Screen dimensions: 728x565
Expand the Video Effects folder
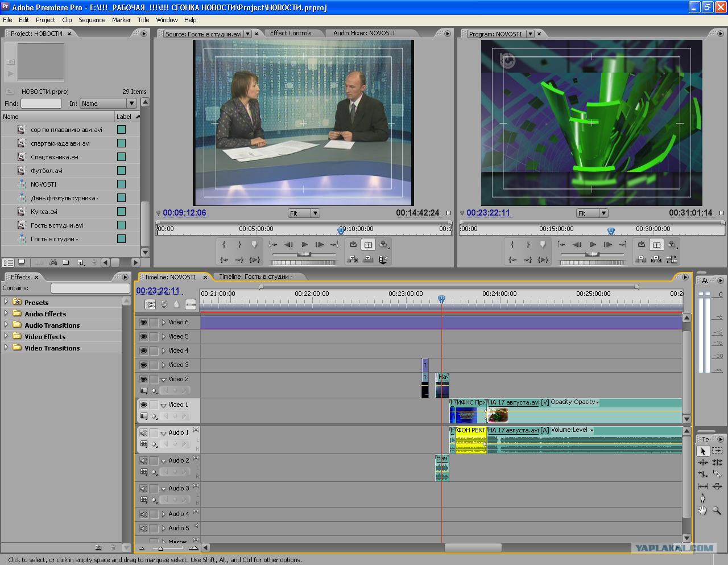point(6,336)
